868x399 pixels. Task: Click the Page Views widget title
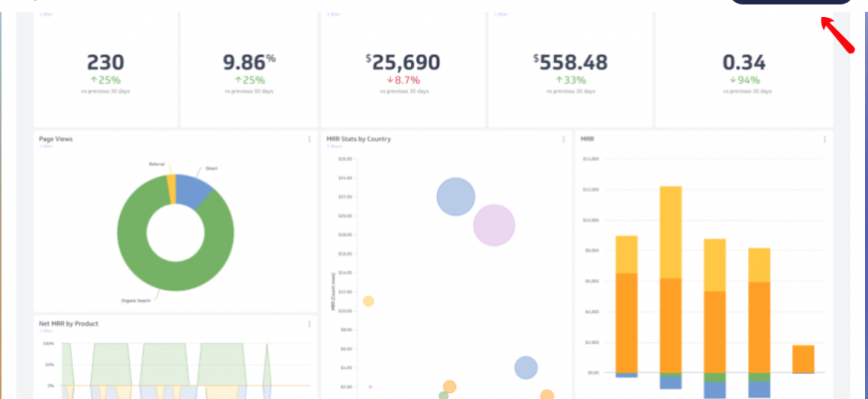[56, 140]
